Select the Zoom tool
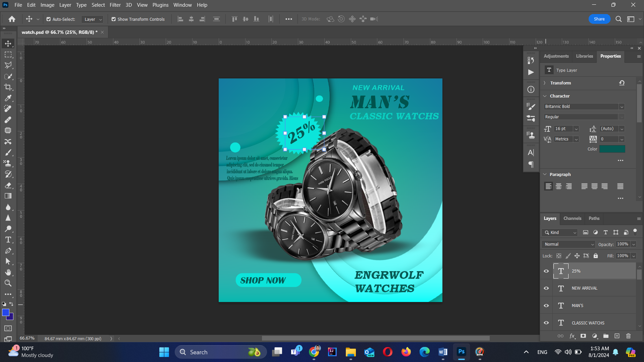This screenshot has height=362, width=644. 8,283
